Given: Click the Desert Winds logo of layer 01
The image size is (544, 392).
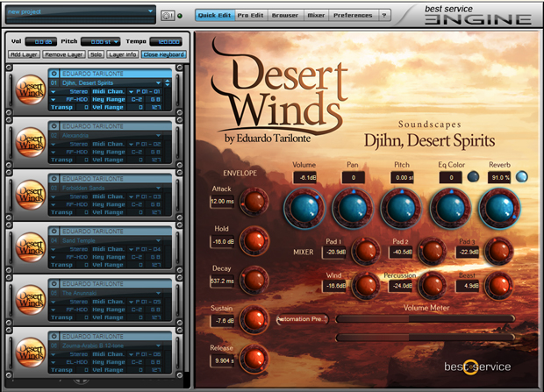Looking at the screenshot, I should point(31,89).
